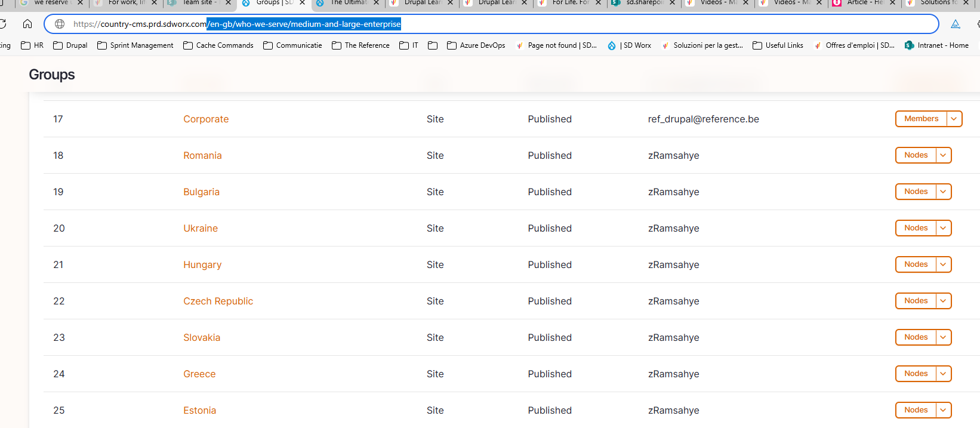Go to the browser home page icon

click(x=27, y=24)
